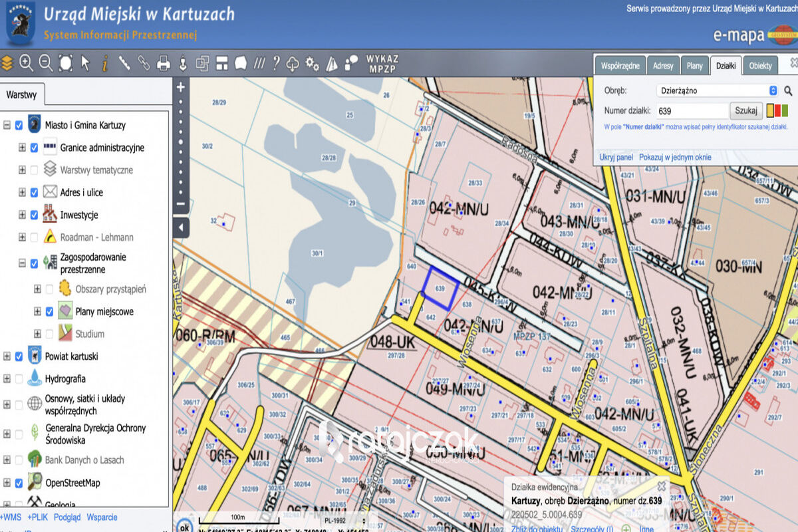Open help with the question mark icon
The width and height of the screenshot is (798, 532).
click(x=276, y=63)
